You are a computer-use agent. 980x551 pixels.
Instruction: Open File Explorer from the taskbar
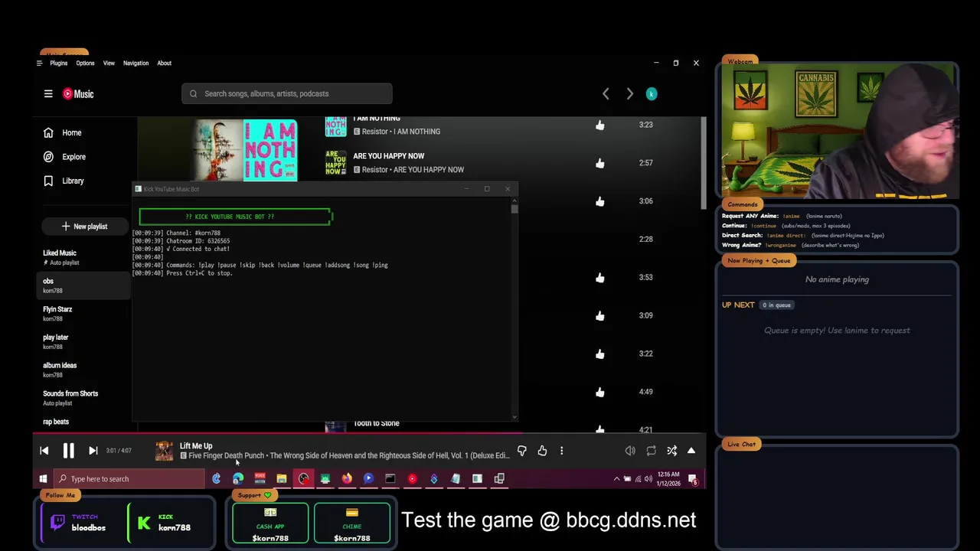pos(282,479)
